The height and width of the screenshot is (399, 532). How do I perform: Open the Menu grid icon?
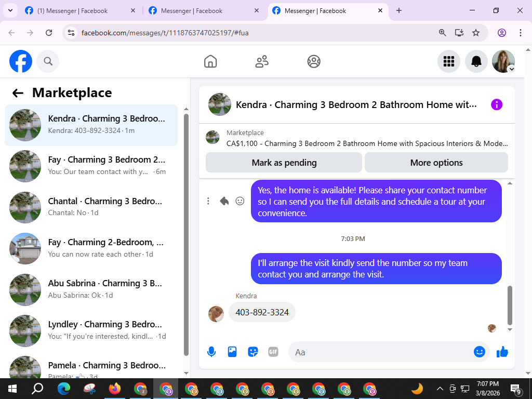pyautogui.click(x=449, y=61)
